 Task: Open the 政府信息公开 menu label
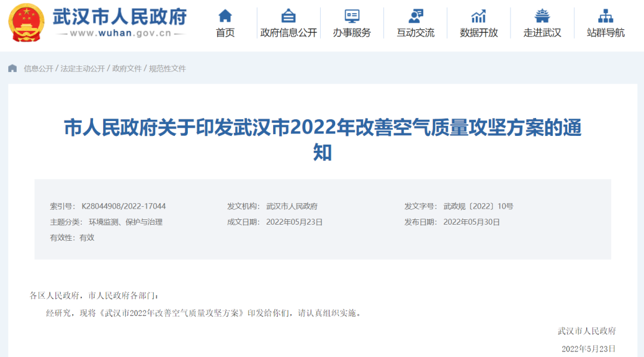[x=289, y=33]
